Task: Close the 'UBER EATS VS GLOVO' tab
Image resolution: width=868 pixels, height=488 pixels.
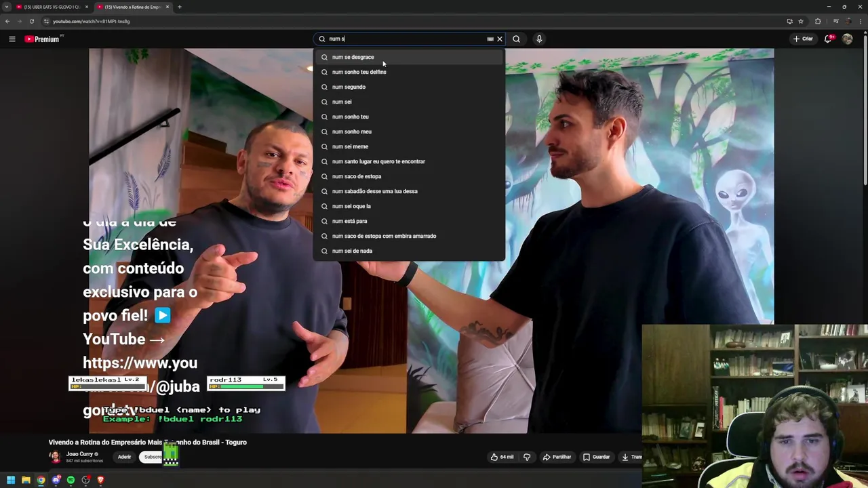Action: click(86, 7)
